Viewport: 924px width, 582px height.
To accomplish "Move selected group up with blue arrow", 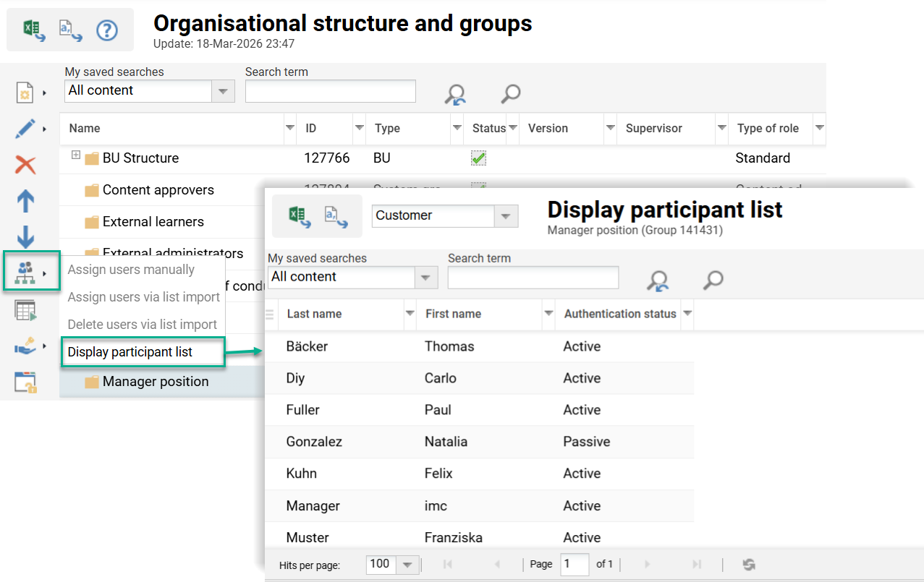I will [25, 200].
